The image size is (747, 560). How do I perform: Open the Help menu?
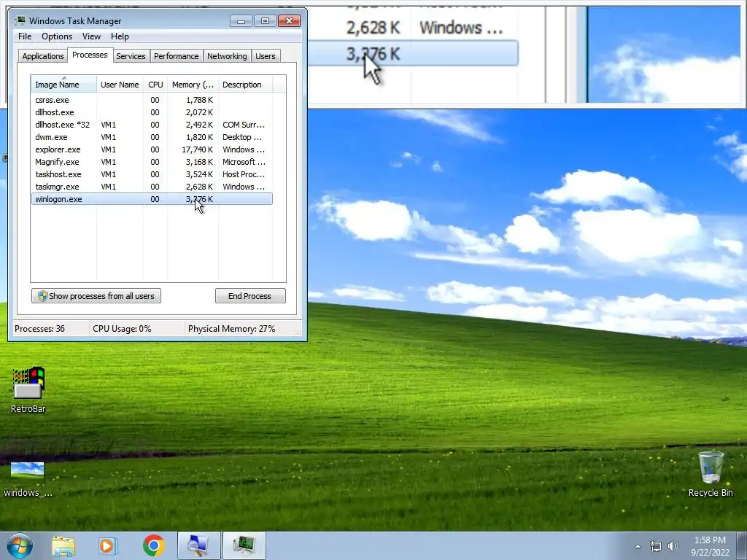(120, 36)
